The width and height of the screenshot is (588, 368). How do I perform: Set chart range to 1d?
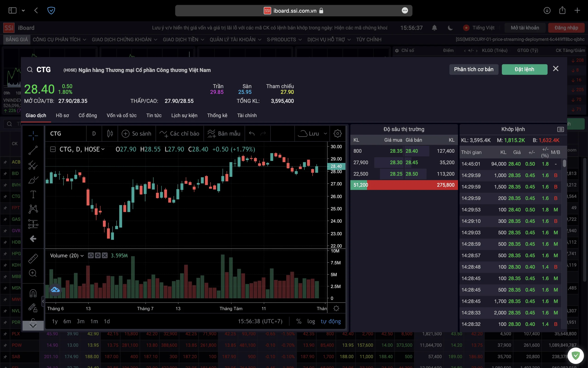click(x=107, y=321)
